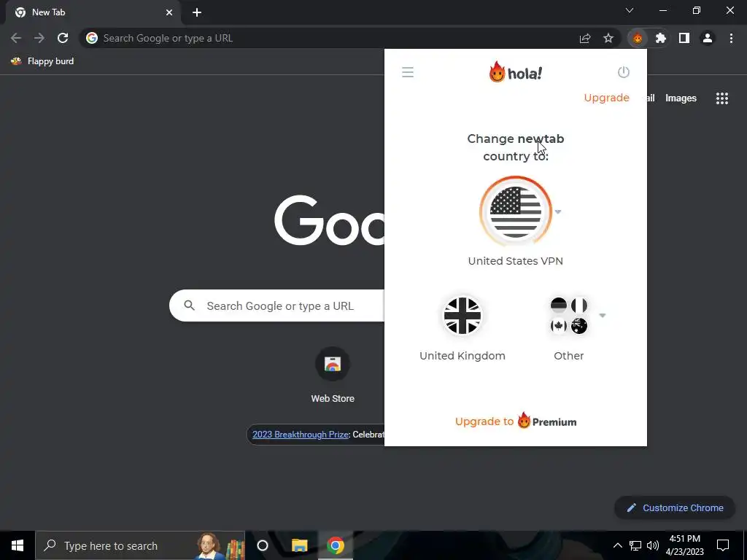Click the taskbar search box
Image resolution: width=747 pixels, height=560 pixels.
[140, 545]
